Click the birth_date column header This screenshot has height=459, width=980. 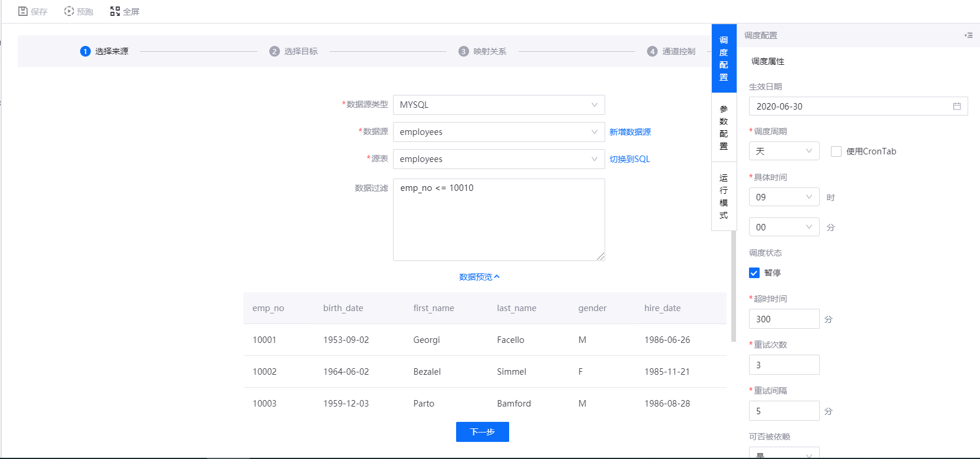(343, 308)
